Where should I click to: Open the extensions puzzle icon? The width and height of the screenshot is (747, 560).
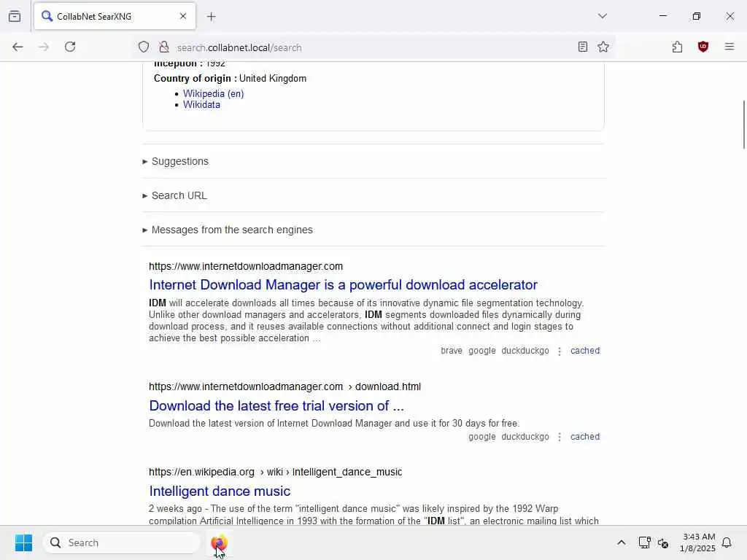[677, 47]
